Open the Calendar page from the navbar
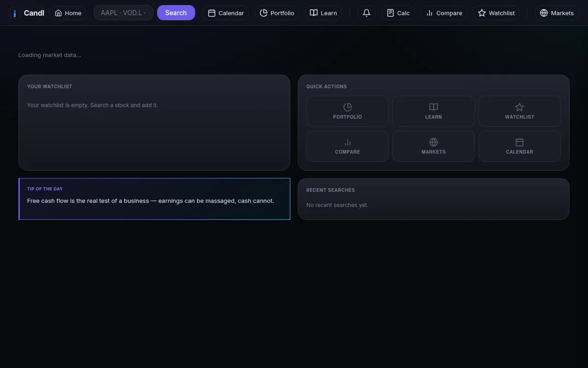This screenshot has height=368, width=588. 226,13
